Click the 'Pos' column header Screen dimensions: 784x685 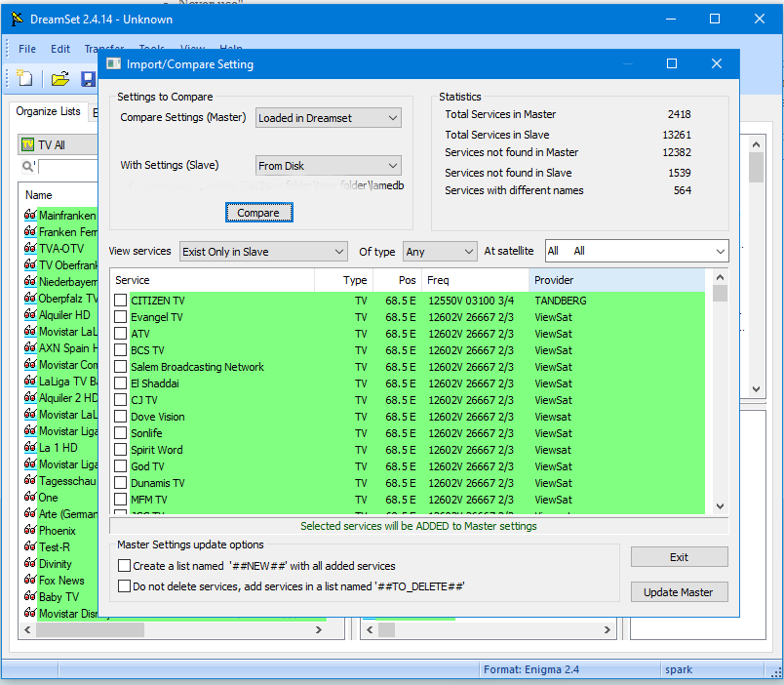pyautogui.click(x=398, y=280)
